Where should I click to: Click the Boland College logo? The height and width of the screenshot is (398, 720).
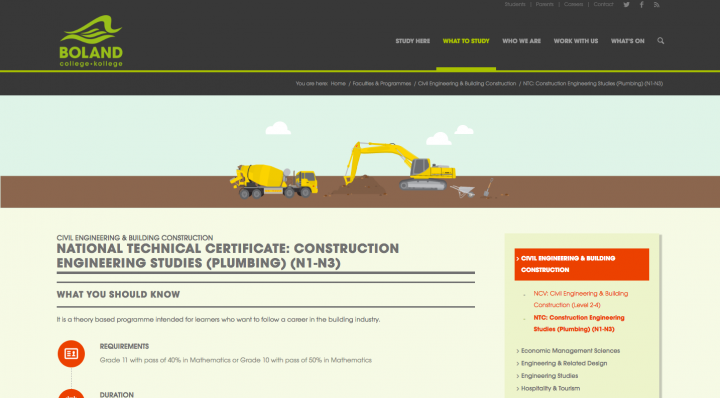(91, 41)
